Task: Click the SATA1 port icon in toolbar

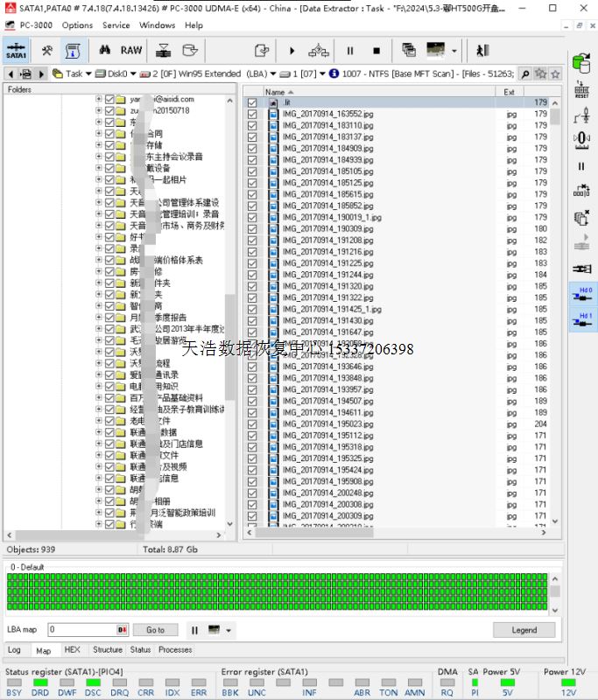Action: pos(16,51)
